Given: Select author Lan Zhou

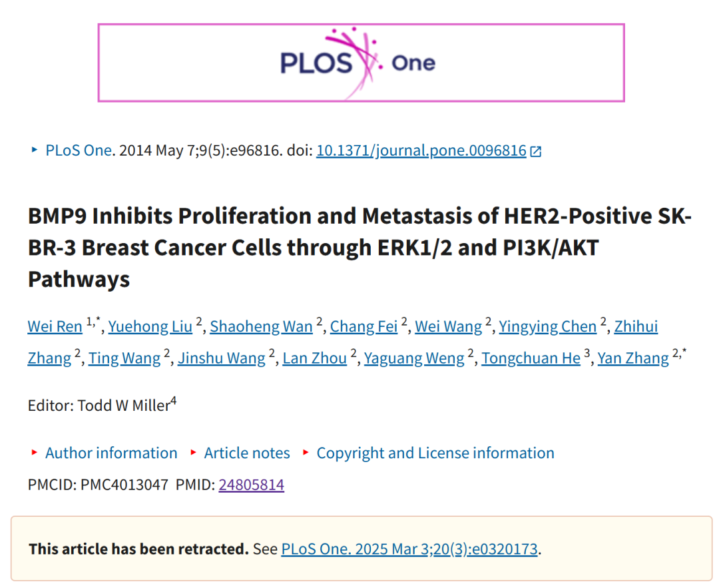Looking at the screenshot, I should pyautogui.click(x=314, y=358).
